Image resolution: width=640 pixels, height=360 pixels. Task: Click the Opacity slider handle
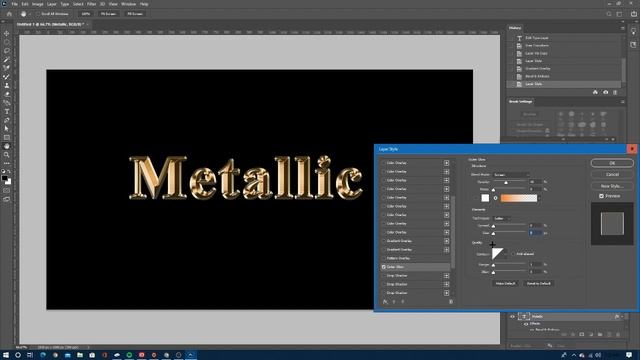tap(506, 183)
